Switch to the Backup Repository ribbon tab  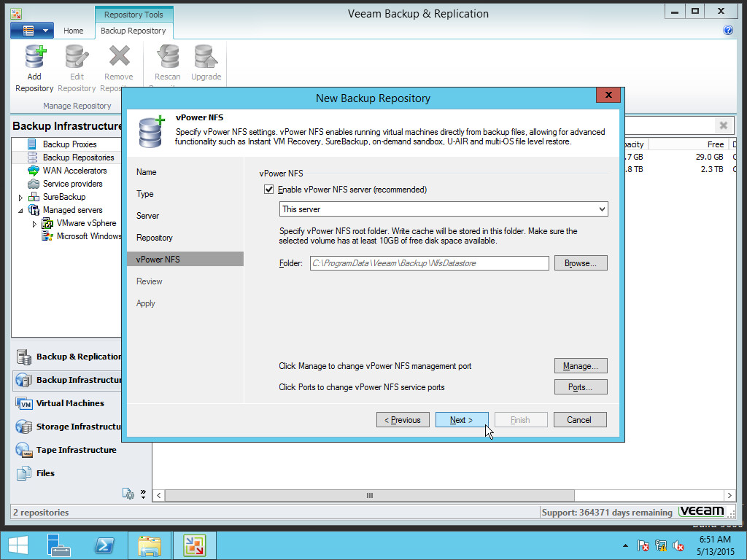(133, 31)
